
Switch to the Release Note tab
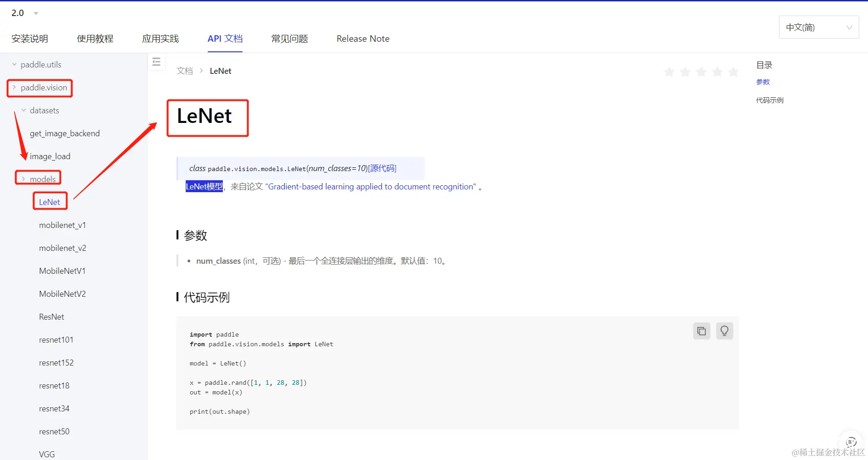[x=363, y=39]
